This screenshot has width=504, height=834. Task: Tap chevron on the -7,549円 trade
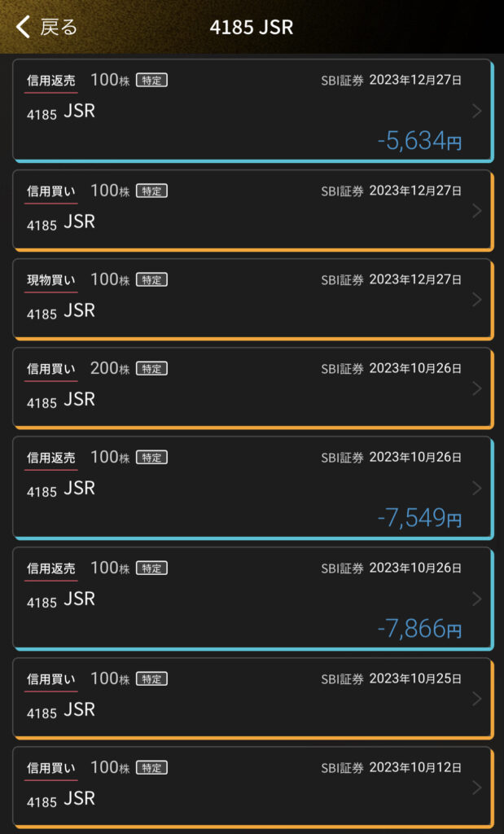tap(476, 488)
